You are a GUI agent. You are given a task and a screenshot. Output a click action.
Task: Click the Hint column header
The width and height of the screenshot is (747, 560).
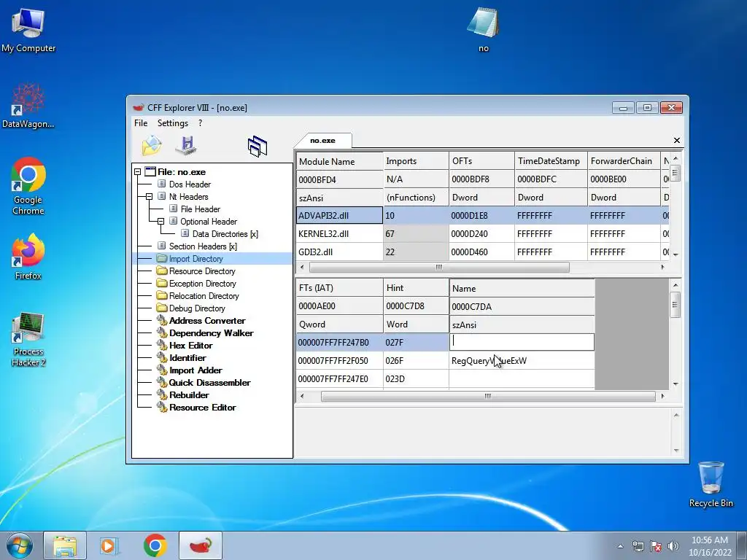416,287
